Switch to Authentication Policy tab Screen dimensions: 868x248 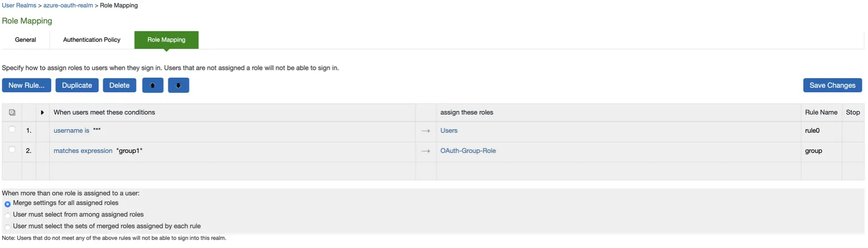tap(92, 40)
